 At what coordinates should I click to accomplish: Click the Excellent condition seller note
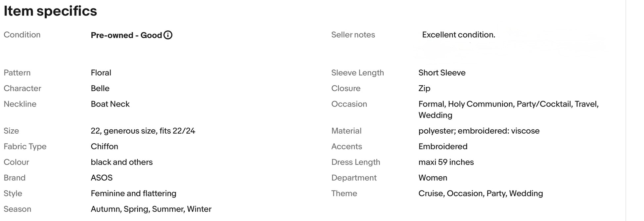pyautogui.click(x=458, y=35)
